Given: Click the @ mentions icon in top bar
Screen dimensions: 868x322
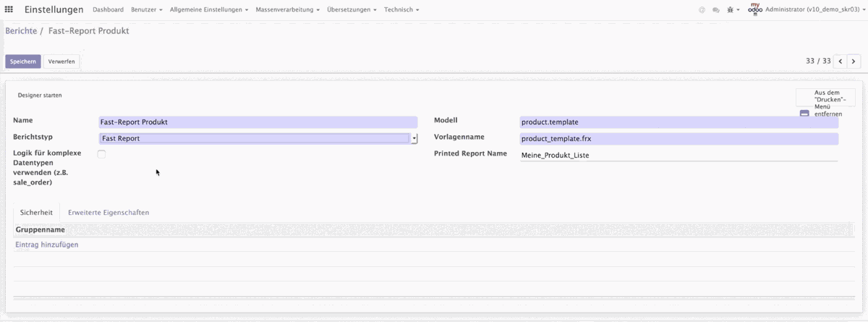Looking at the screenshot, I should 702,10.
